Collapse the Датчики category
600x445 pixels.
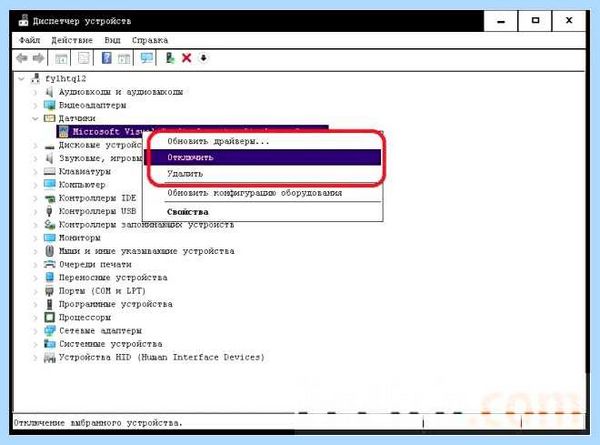[x=35, y=119]
